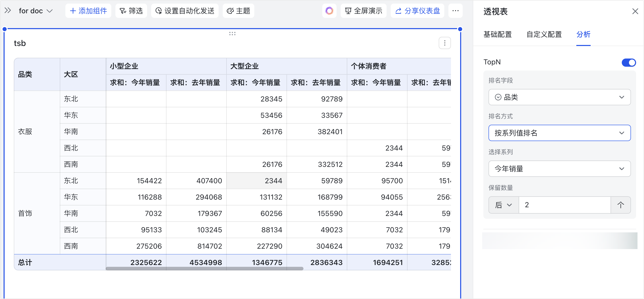
Task: Open the three-dot more options menu in toolbar
Action: tap(455, 11)
